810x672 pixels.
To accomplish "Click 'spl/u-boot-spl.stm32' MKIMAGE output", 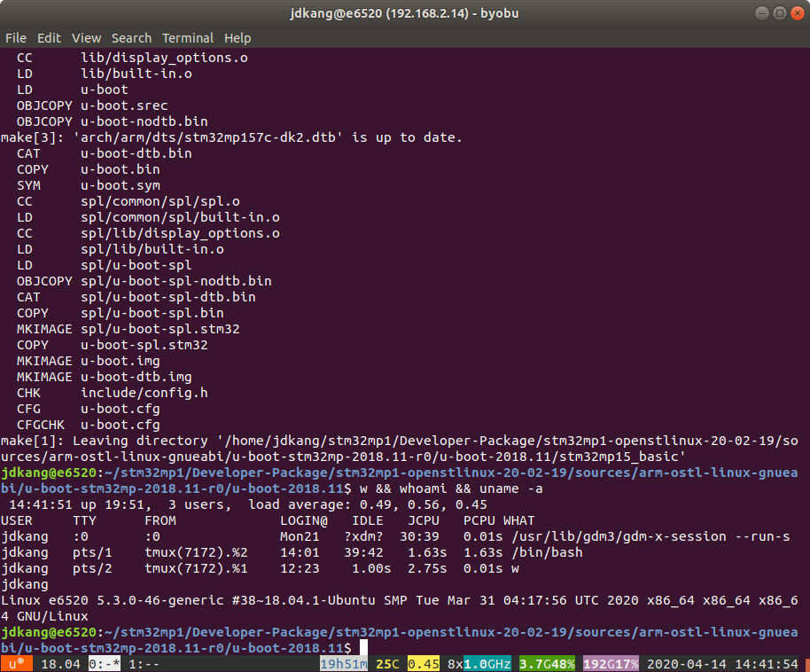I will [x=160, y=329].
